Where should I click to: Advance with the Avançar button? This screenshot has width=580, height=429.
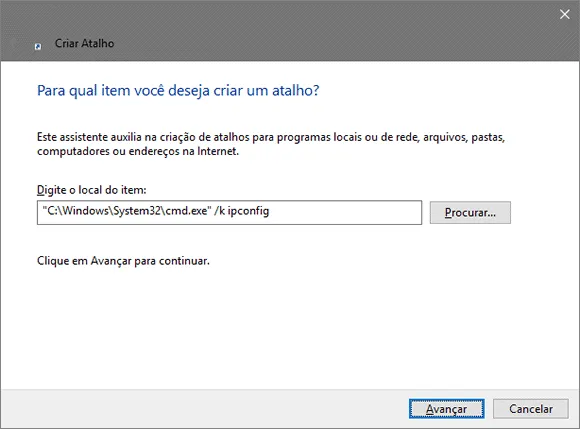pyautogui.click(x=446, y=409)
